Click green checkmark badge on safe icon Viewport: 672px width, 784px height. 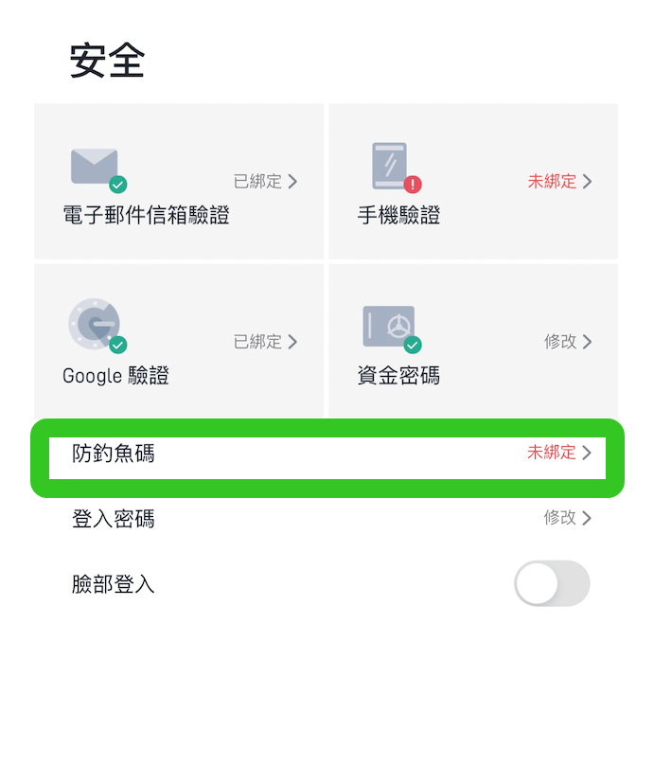413,345
